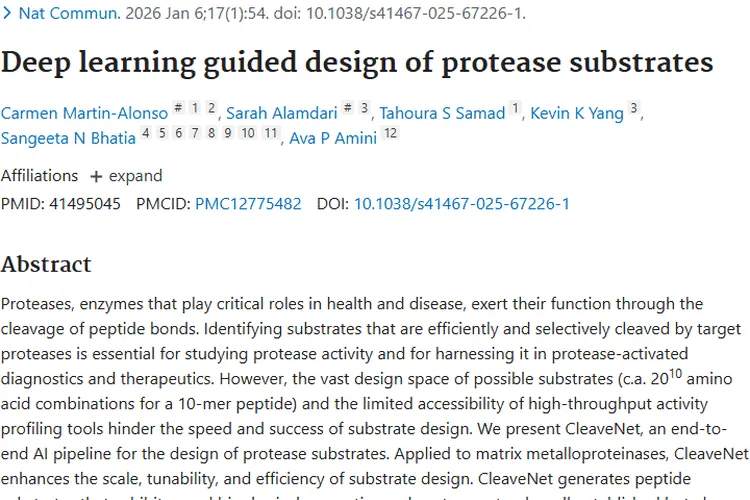Viewport: 750px width, 500px height.
Task: Click the plus icon beside Affiliations
Action: (96, 176)
